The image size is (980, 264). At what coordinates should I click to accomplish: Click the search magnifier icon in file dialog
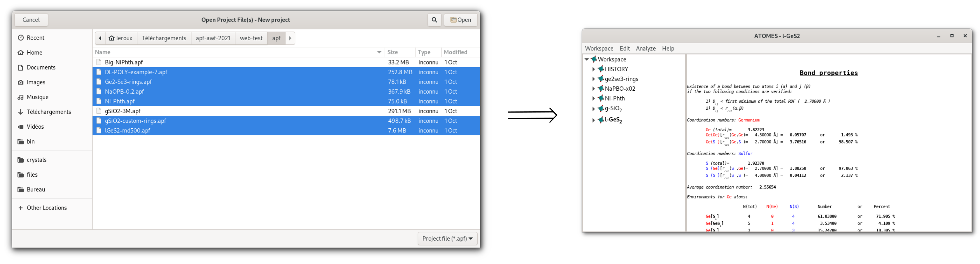(434, 20)
